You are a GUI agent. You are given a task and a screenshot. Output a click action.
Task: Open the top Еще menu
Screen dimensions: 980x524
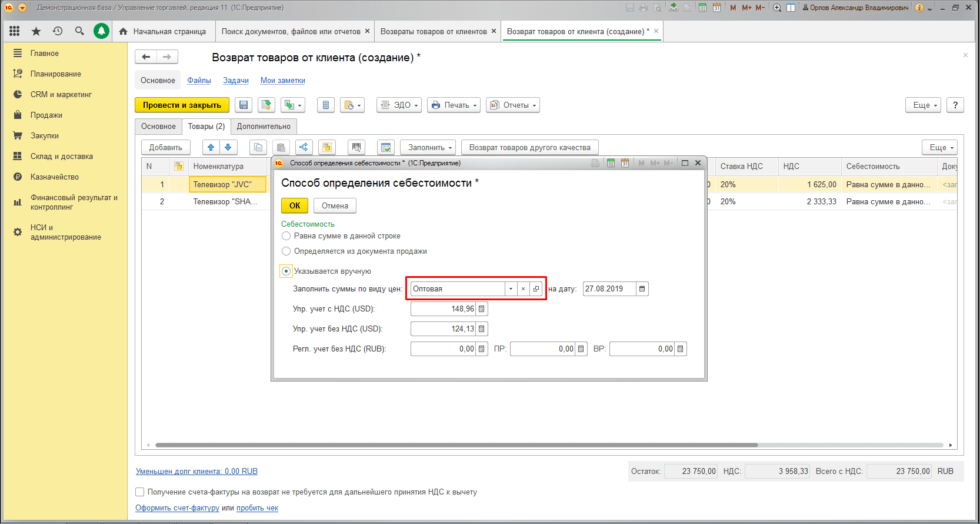coord(924,105)
